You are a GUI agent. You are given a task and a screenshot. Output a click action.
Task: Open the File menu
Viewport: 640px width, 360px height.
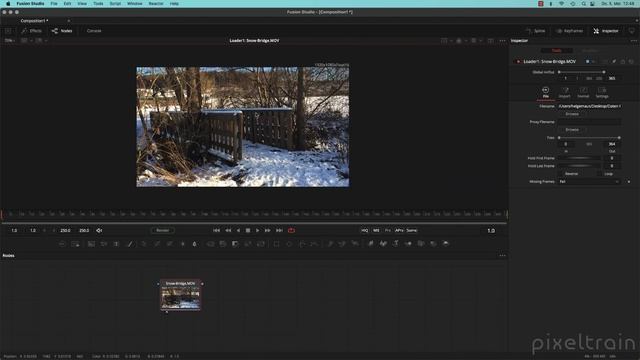click(54, 4)
